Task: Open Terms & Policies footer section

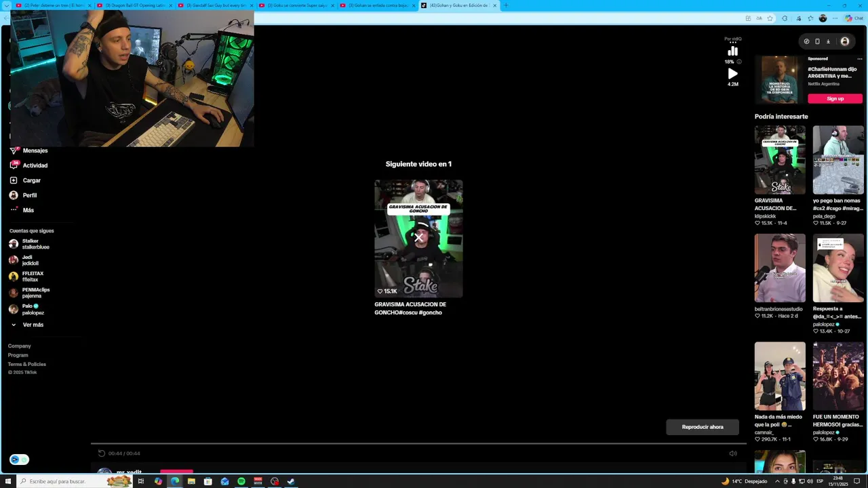Action: click(27, 364)
